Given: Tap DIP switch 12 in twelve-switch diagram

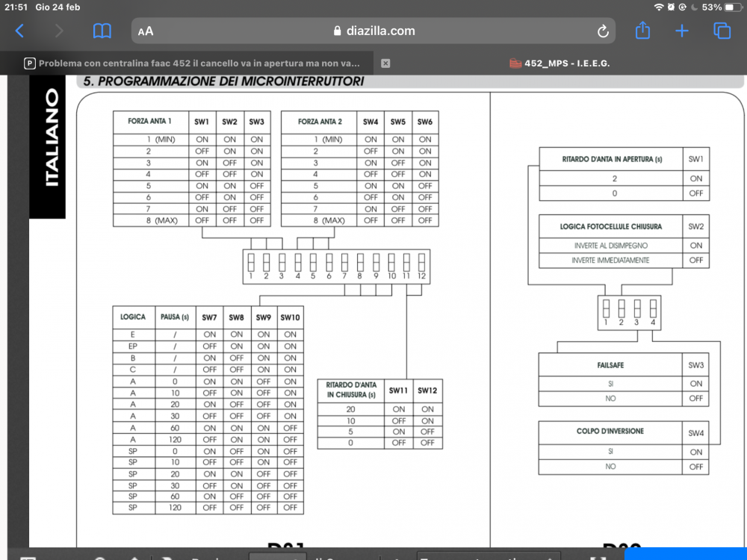Looking at the screenshot, I should (421, 264).
